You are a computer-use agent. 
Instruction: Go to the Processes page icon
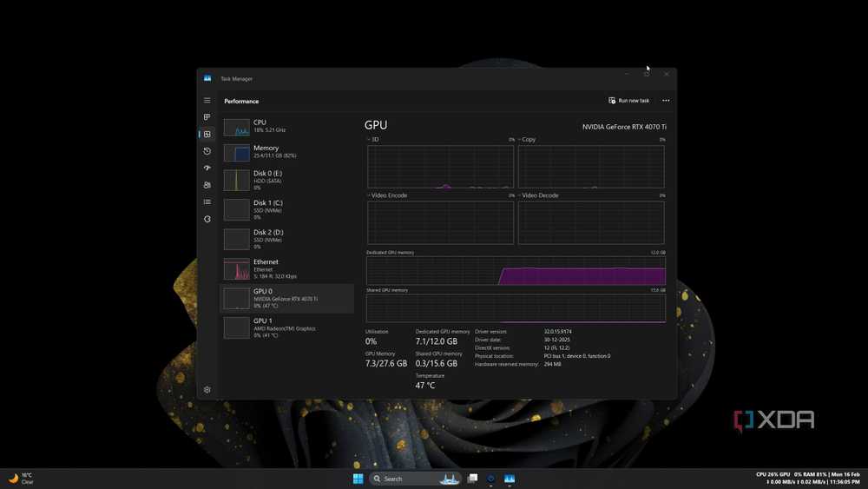pyautogui.click(x=207, y=117)
